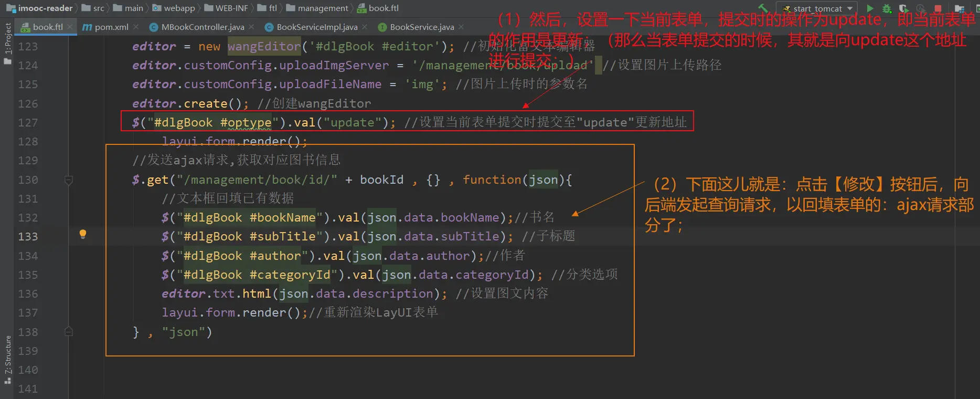Run start_tomcat with the green play icon

[x=870, y=8]
